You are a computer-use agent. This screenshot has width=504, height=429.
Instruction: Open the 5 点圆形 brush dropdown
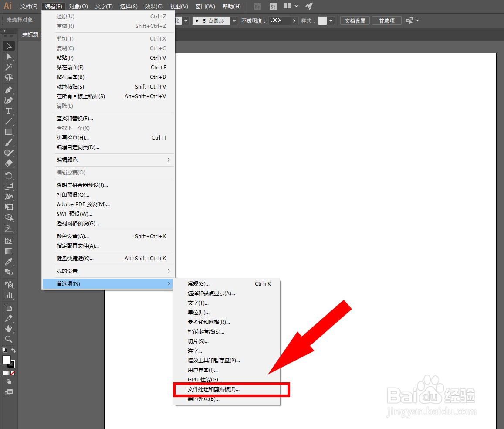pyautogui.click(x=234, y=20)
